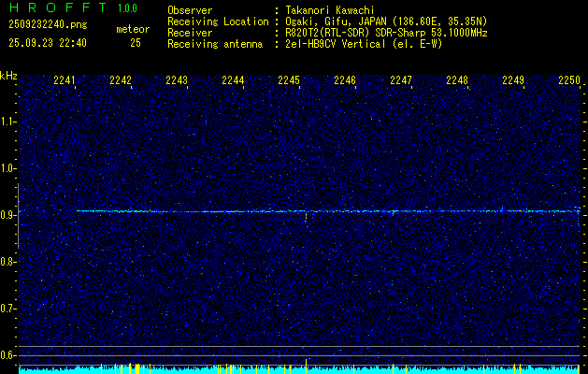Click frequency axis label 0.8
Screen dimensions: 588x374
[x=7, y=262]
